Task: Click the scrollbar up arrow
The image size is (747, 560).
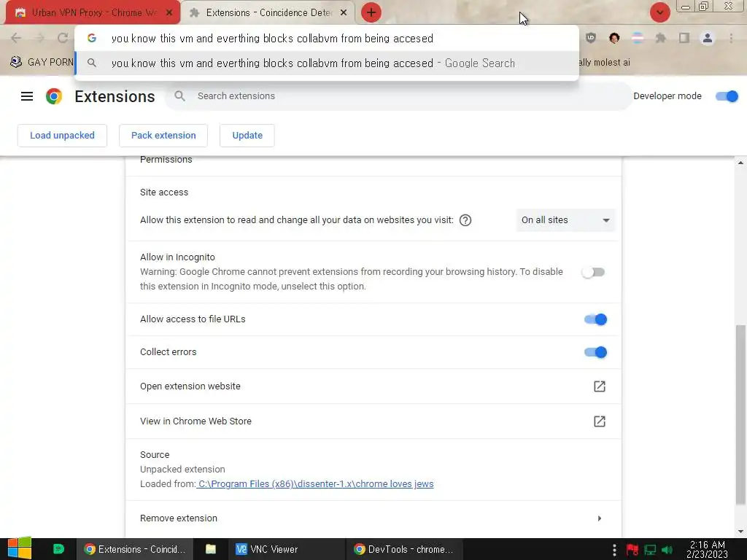Action: click(x=740, y=163)
